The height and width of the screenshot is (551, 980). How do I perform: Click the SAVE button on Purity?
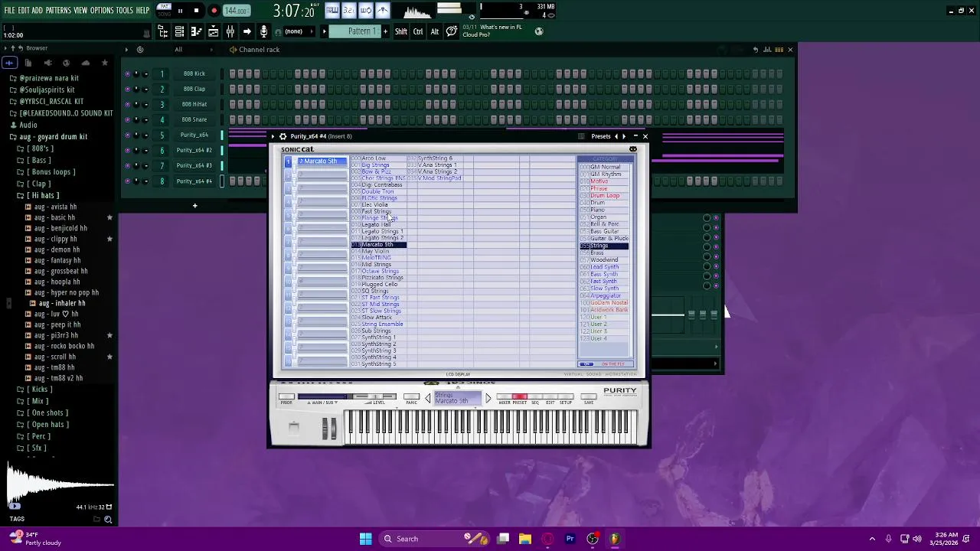[x=589, y=396]
